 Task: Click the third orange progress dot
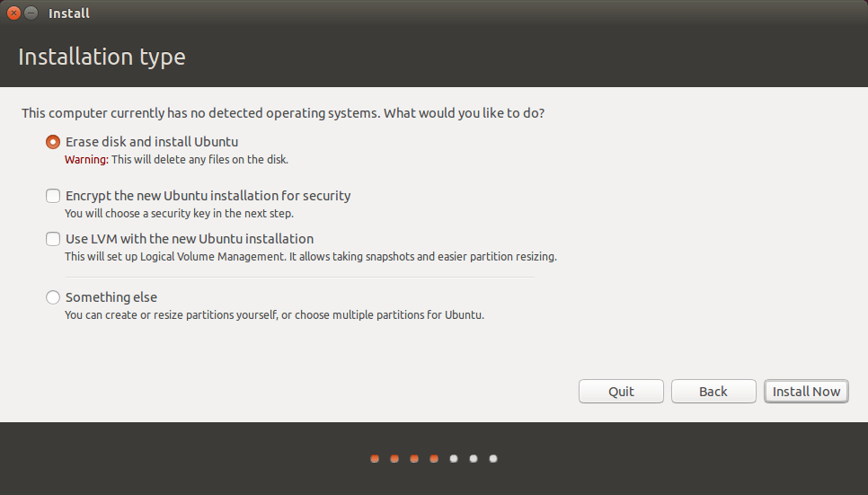pos(414,458)
